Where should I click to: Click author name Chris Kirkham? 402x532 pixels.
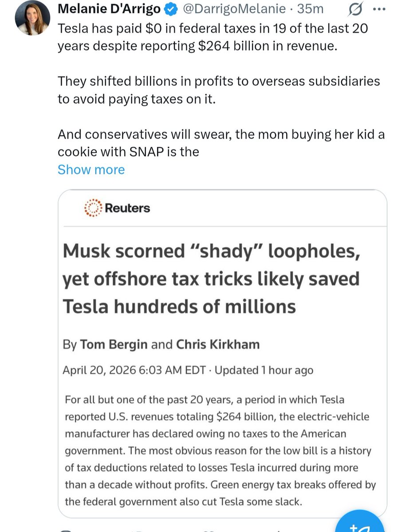pos(217,344)
